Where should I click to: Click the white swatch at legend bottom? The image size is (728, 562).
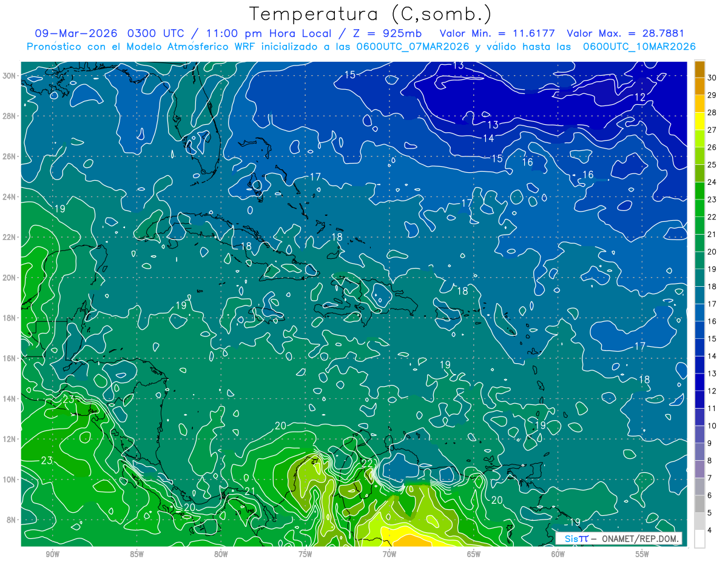click(x=699, y=539)
